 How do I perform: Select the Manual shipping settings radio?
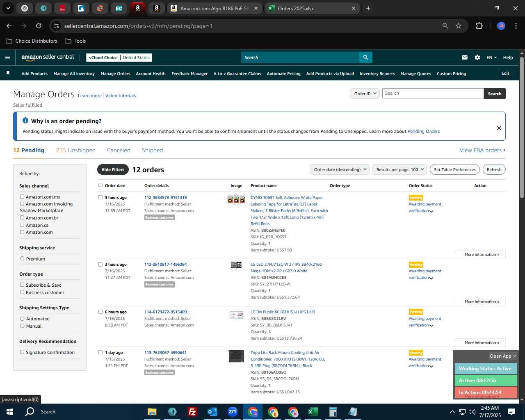[x=22, y=326]
